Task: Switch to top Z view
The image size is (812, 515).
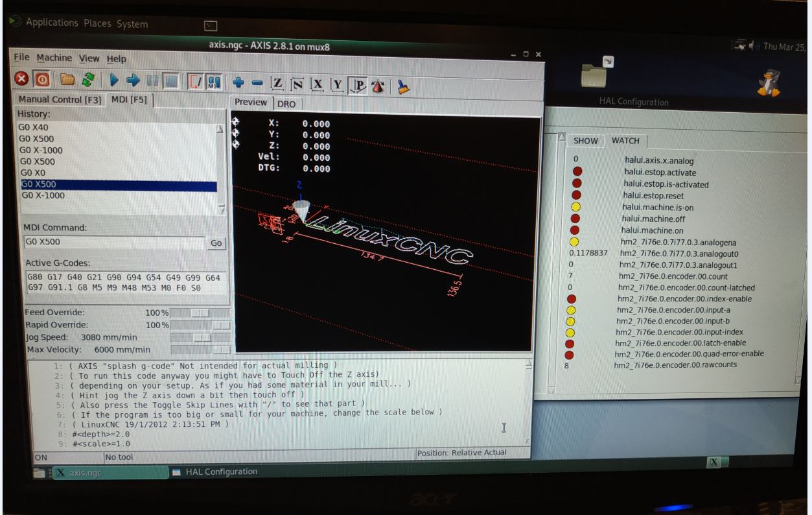Action: pyautogui.click(x=277, y=85)
